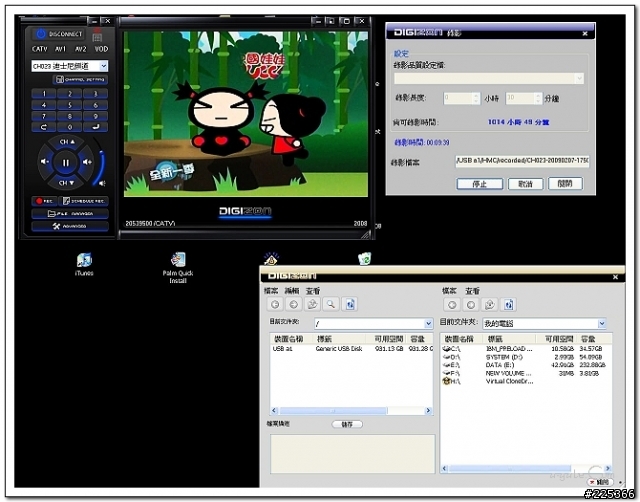Go up one folder in right pane
This screenshot has width=640, height=502.
pos(489,305)
